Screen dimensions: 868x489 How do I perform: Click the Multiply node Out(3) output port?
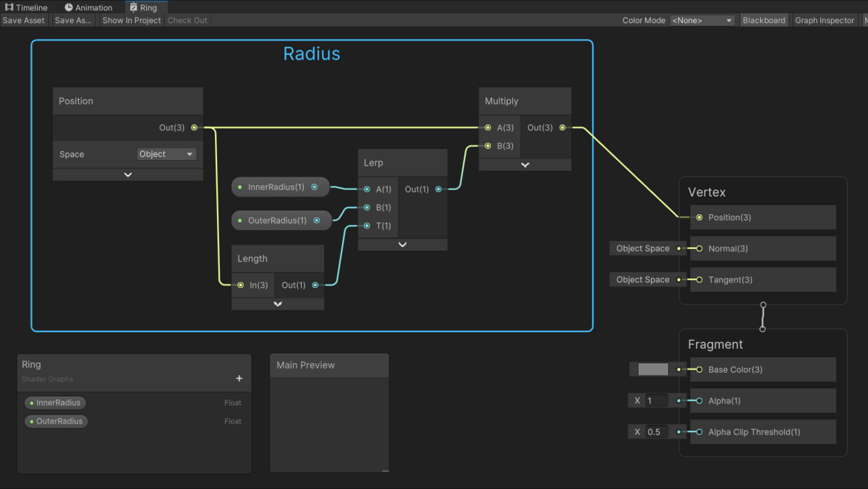tap(563, 127)
